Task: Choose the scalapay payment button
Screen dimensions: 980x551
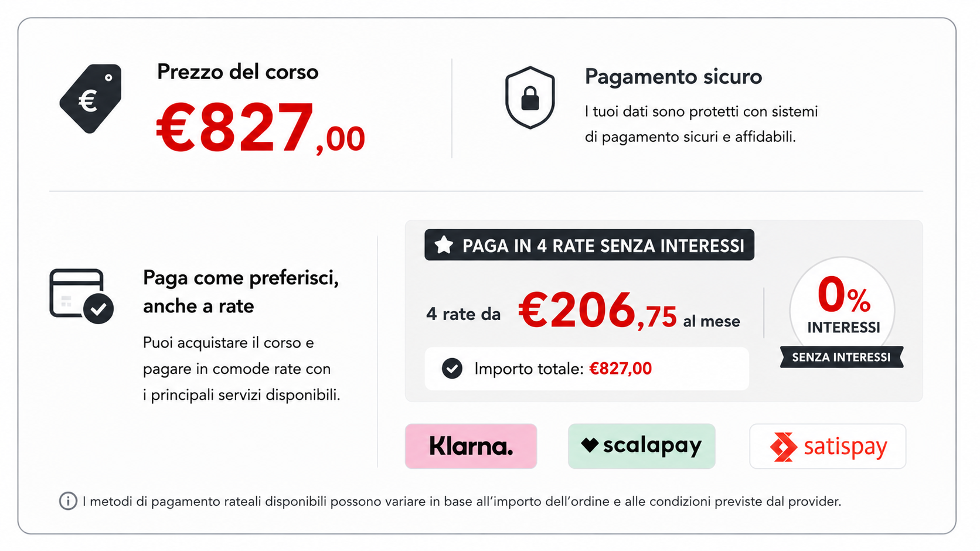Action: [641, 446]
